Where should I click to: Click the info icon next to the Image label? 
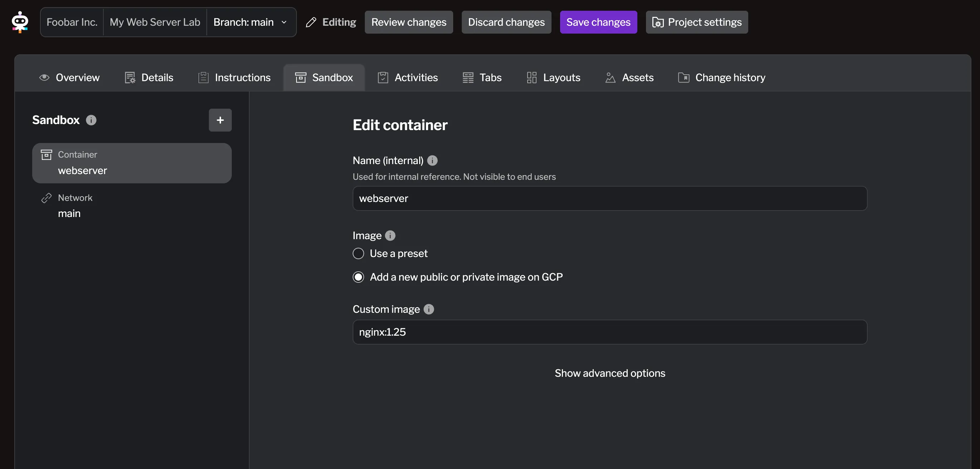coord(390,236)
